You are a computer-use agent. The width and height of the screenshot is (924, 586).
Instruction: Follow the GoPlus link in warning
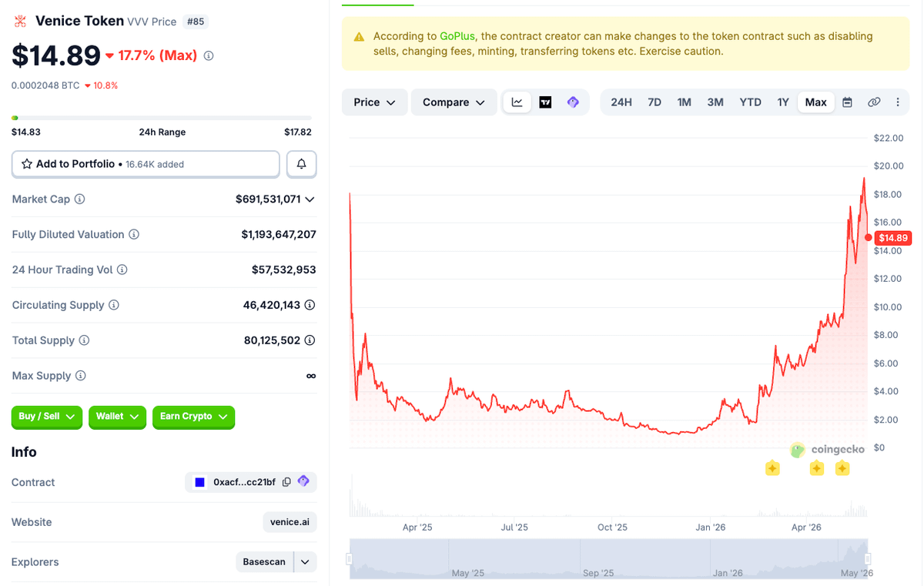coord(458,36)
